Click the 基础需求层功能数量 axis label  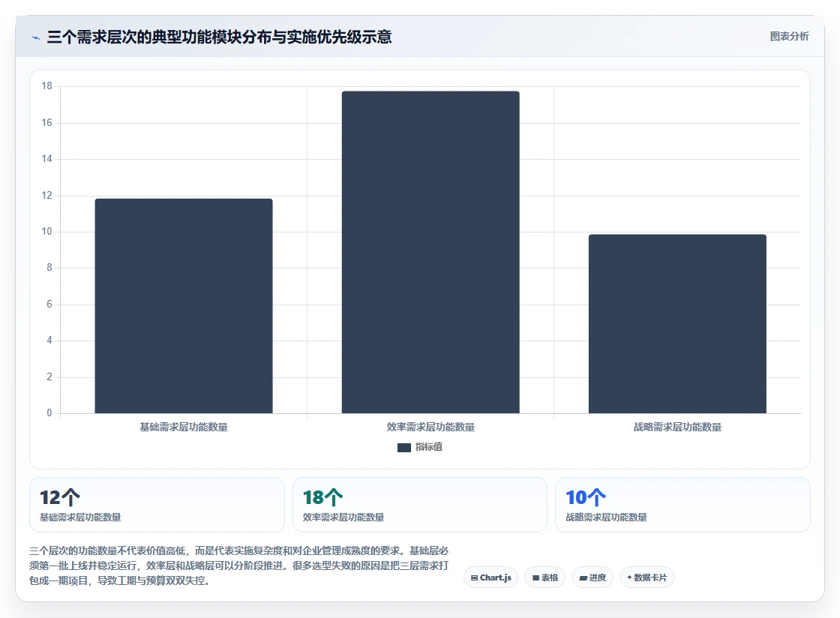point(184,427)
